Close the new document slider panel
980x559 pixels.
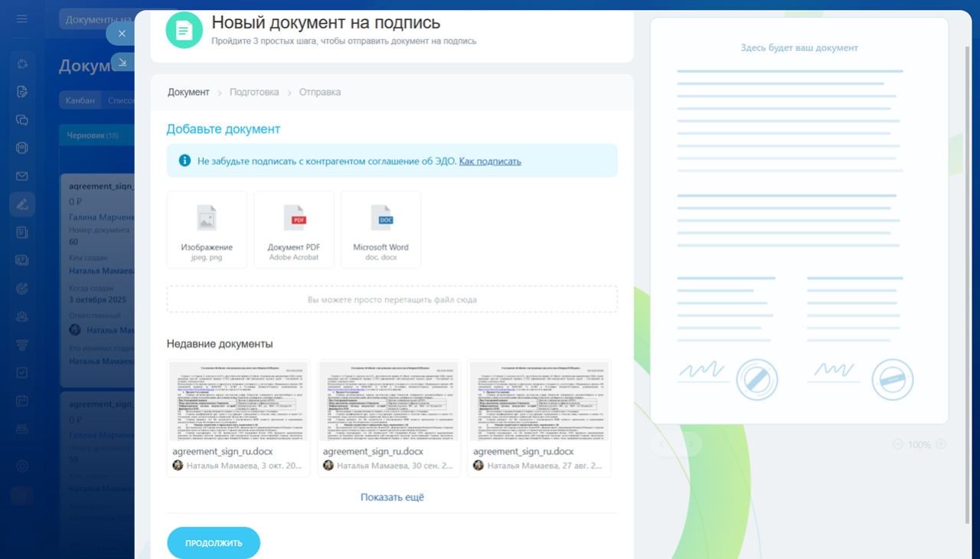122,34
